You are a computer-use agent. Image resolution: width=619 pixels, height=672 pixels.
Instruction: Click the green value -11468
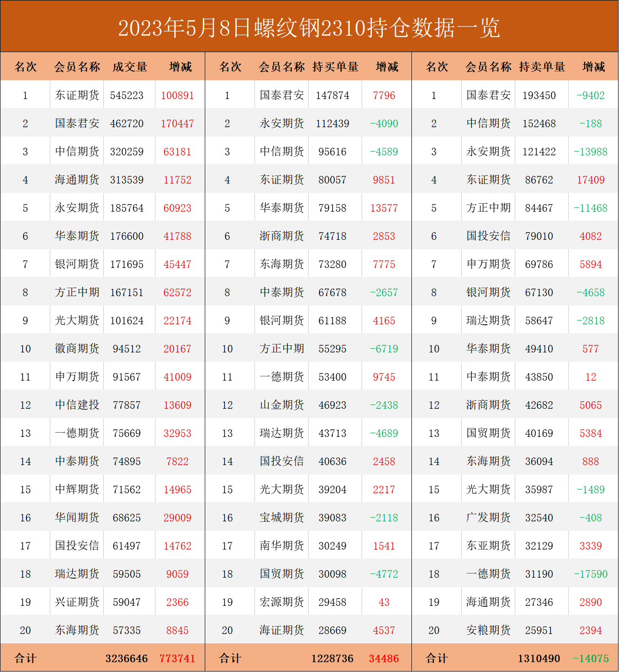click(591, 208)
